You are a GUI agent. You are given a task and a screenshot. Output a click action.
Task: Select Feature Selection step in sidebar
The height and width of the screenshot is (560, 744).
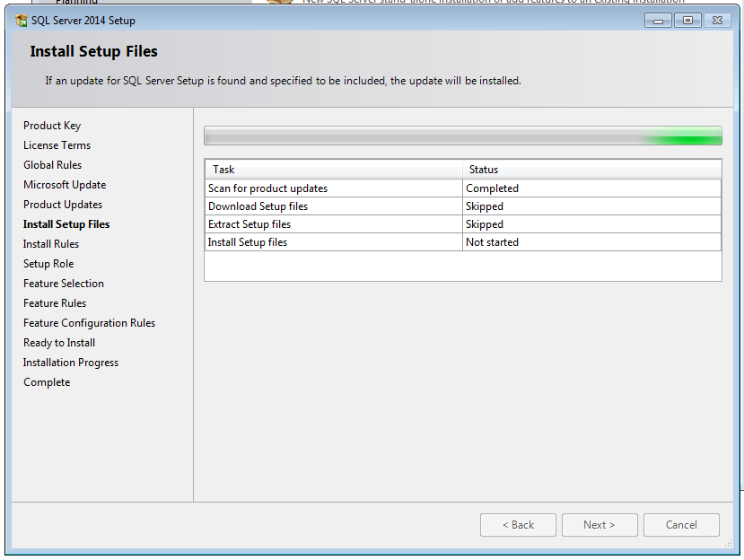64,284
